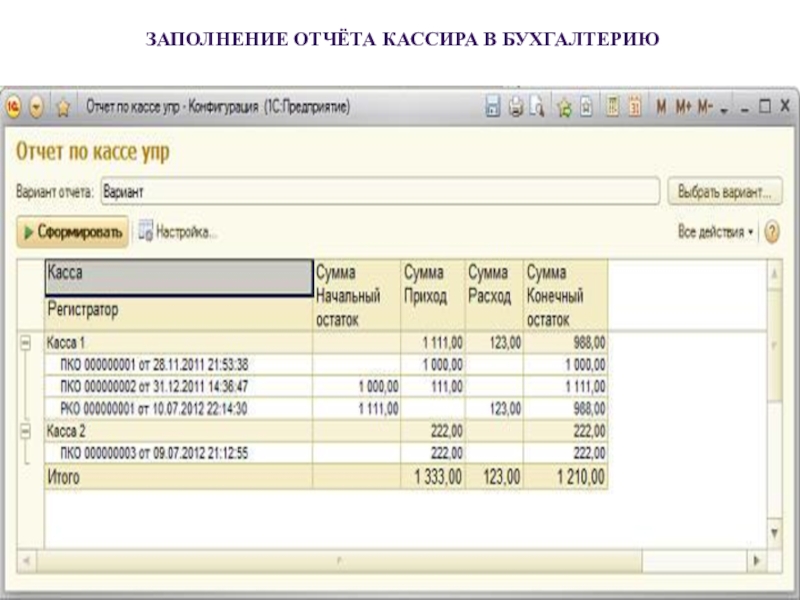Image resolution: width=800 pixels, height=600 pixels.
Task: Click the save icon in title bar
Action: [492, 106]
